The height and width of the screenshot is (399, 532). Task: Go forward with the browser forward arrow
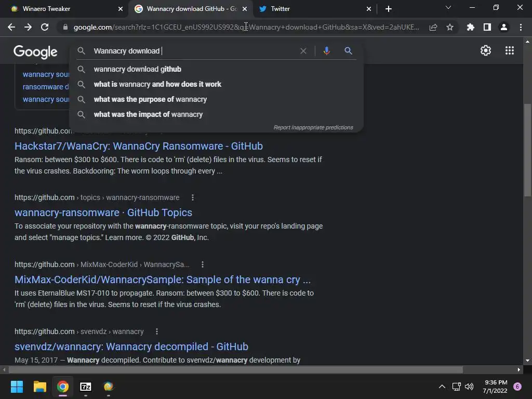28,27
